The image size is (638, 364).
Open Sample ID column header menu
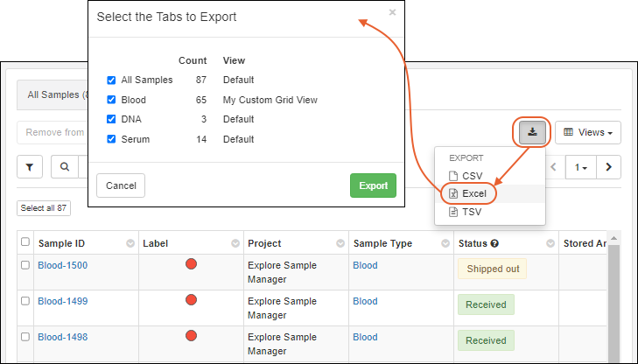click(130, 243)
